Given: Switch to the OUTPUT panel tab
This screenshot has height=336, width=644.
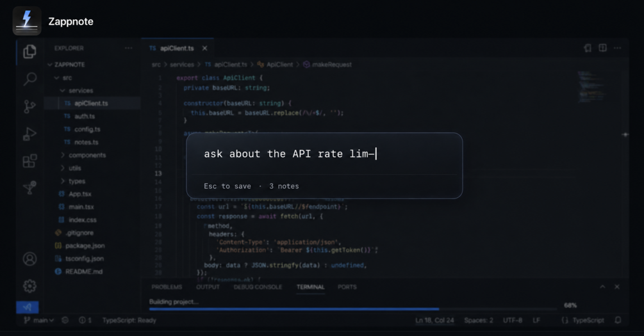Looking at the screenshot, I should (x=208, y=287).
